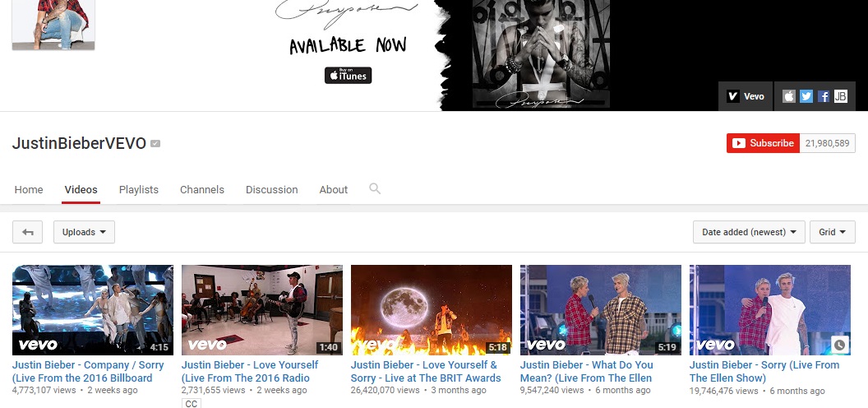
Task: Click the AVAILABLE NOW banner text
Action: coord(348,45)
